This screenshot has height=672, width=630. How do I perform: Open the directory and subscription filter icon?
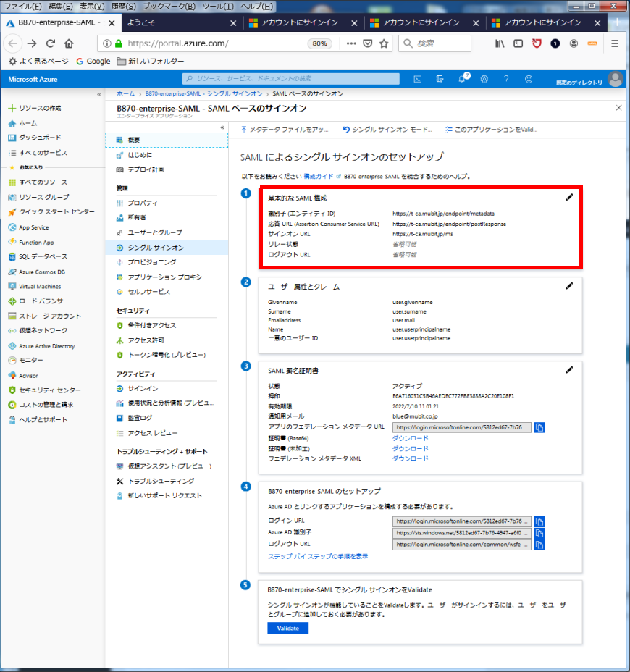point(440,79)
